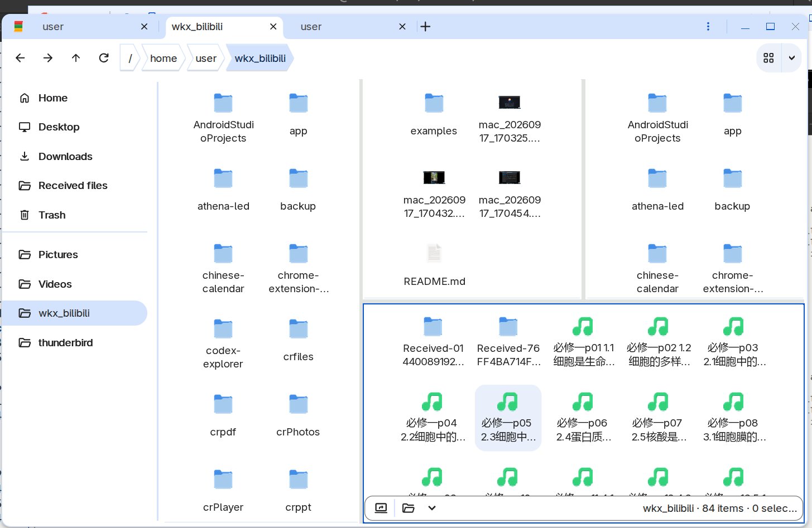
Task: Close the wkx_bilibili tab
Action: pos(273,27)
